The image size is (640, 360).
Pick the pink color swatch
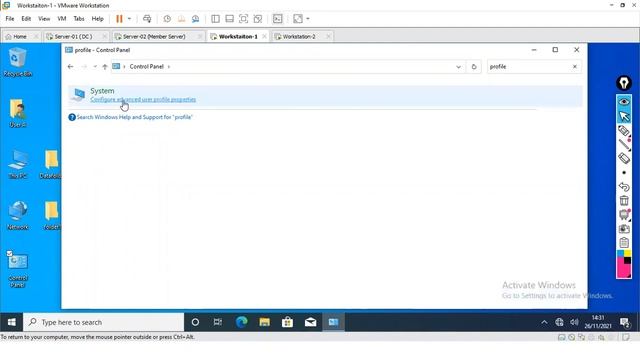623,270
